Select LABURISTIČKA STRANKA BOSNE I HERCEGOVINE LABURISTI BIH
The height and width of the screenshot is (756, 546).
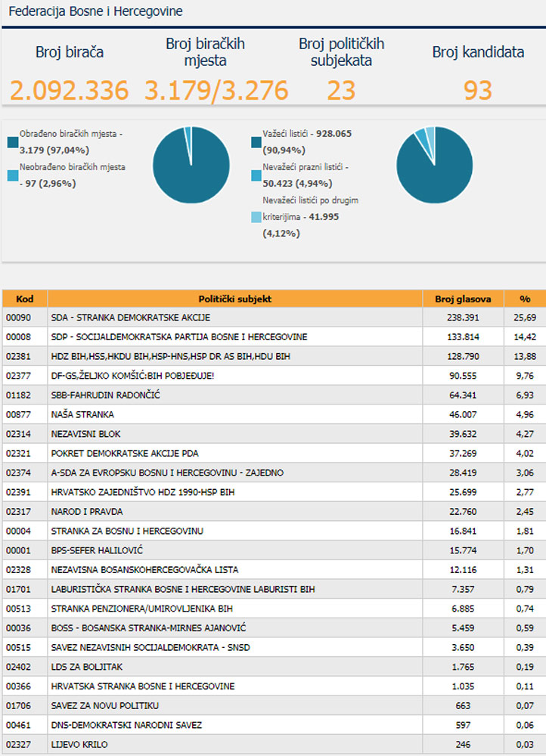pyautogui.click(x=183, y=589)
